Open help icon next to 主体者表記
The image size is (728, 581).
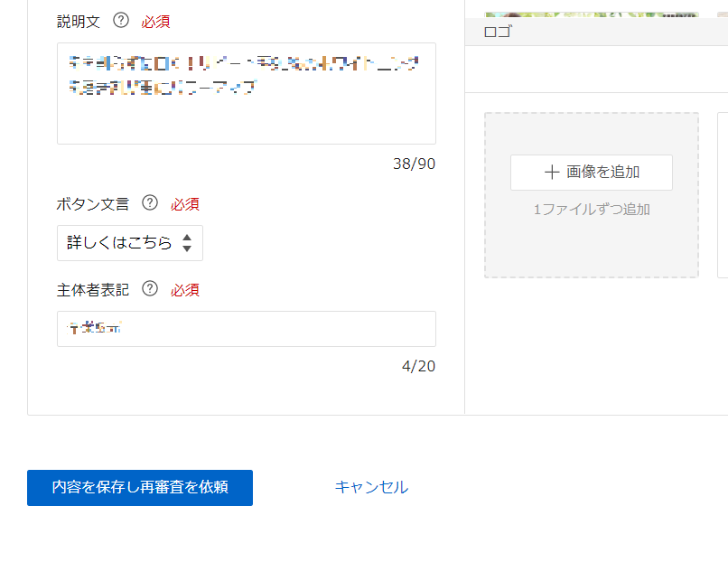[150, 289]
